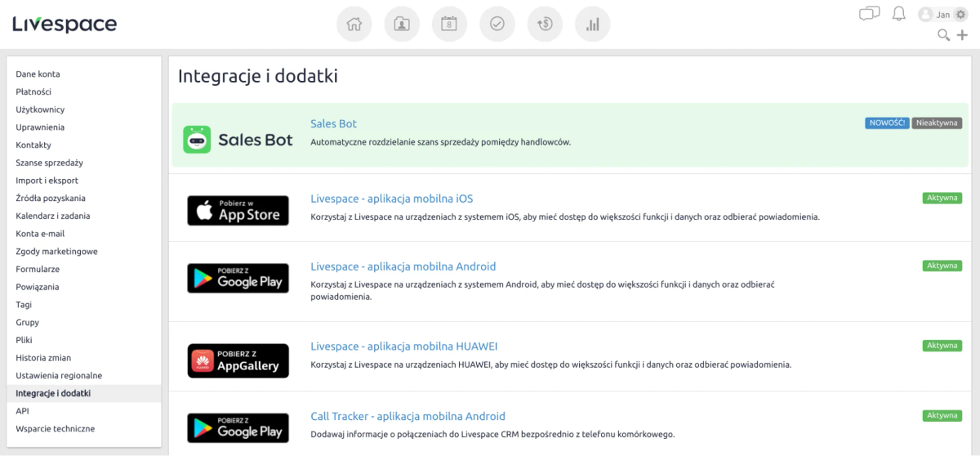The height and width of the screenshot is (456, 980).
Task: Open the settings gear icon
Action: point(960,15)
